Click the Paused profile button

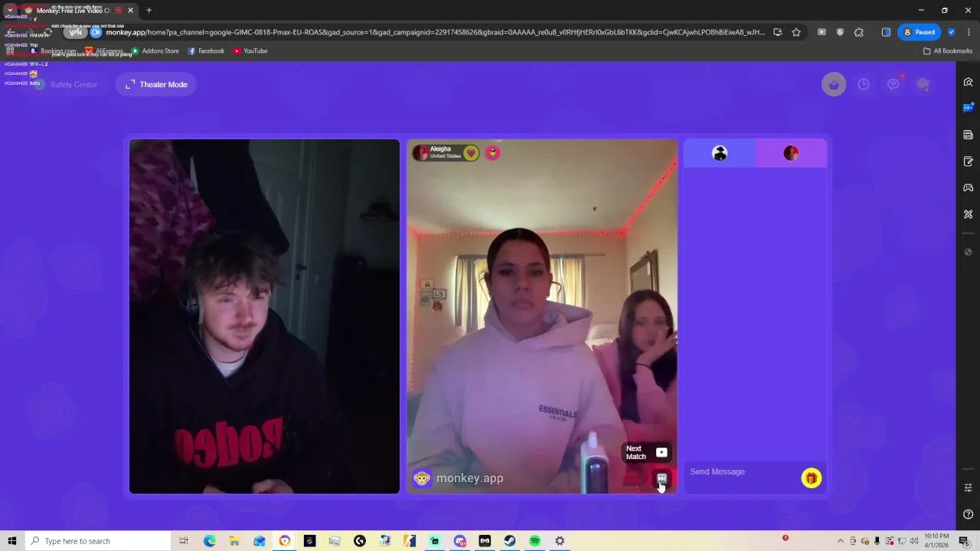(x=919, y=32)
